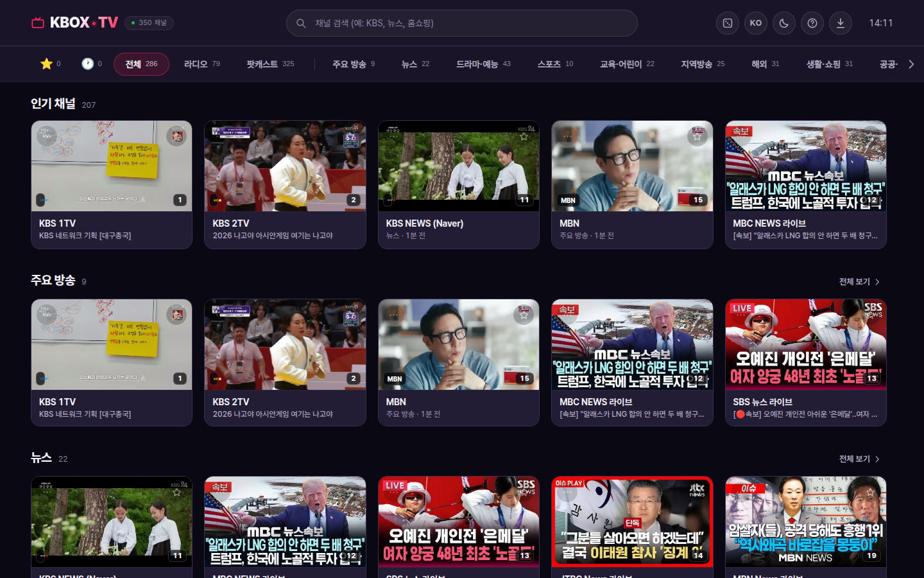Open the 생활·쇼핑 category tab
This screenshot has height=578, width=924.
point(830,64)
